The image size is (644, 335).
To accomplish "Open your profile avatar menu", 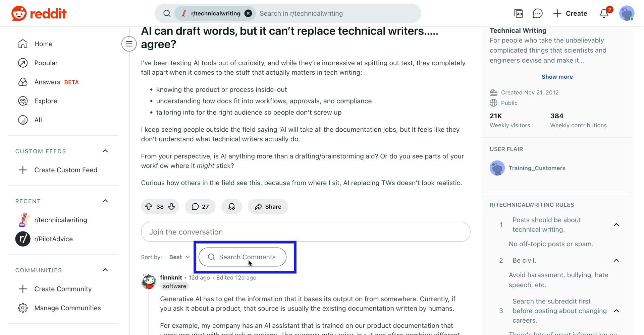I will click(x=627, y=13).
